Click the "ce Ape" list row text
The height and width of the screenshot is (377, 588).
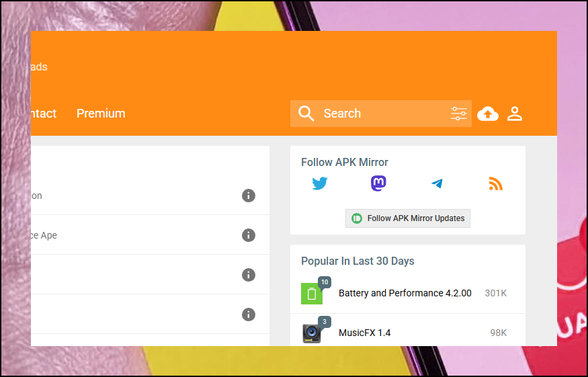tap(44, 235)
